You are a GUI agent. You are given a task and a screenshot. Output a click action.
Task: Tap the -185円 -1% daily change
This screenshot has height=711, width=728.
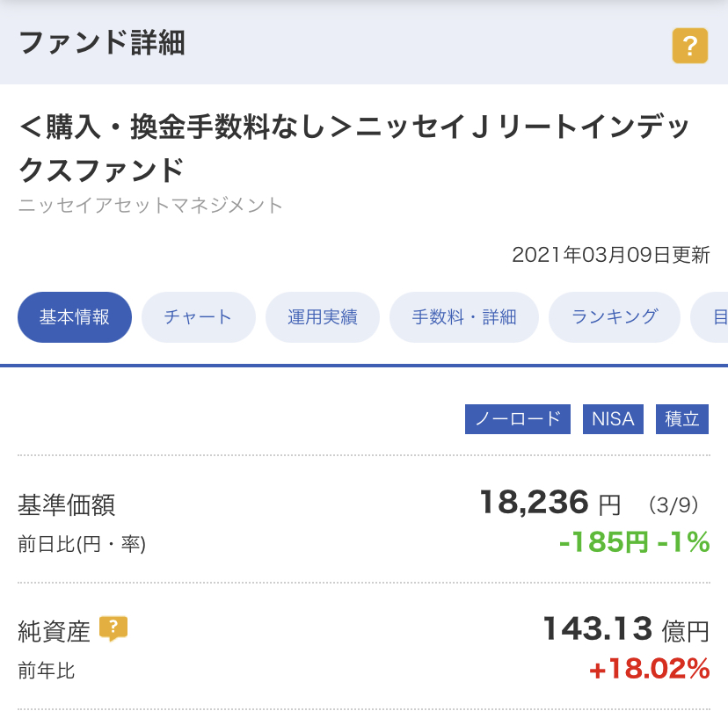tap(634, 541)
